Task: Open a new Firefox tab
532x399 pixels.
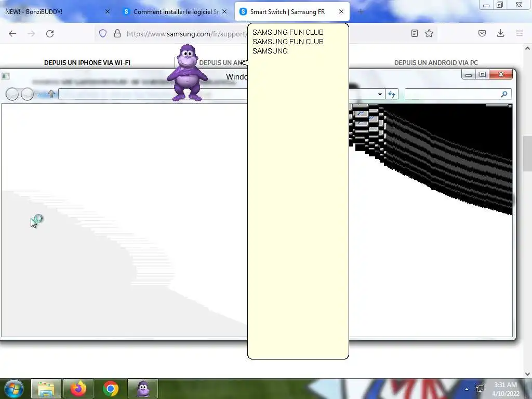Action: click(x=361, y=11)
